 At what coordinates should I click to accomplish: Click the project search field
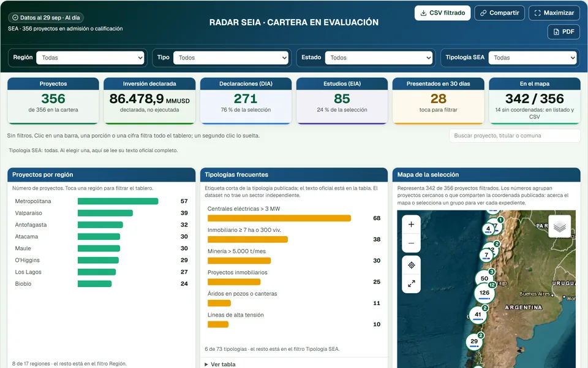pyautogui.click(x=514, y=136)
